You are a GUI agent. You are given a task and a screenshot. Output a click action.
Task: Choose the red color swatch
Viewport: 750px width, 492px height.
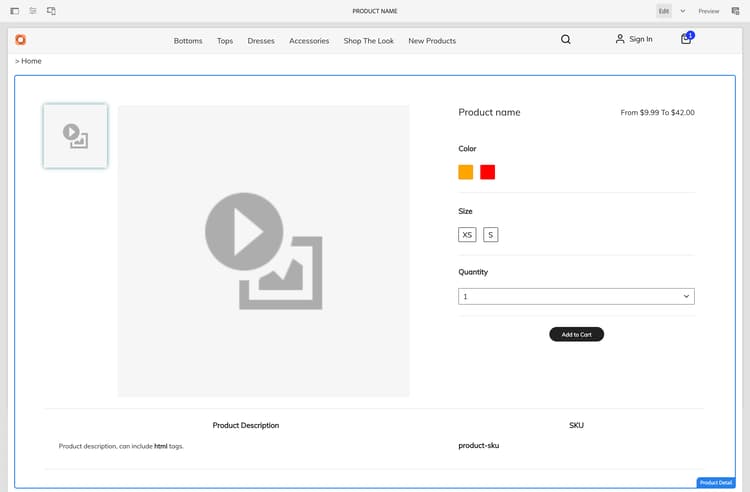click(x=487, y=172)
